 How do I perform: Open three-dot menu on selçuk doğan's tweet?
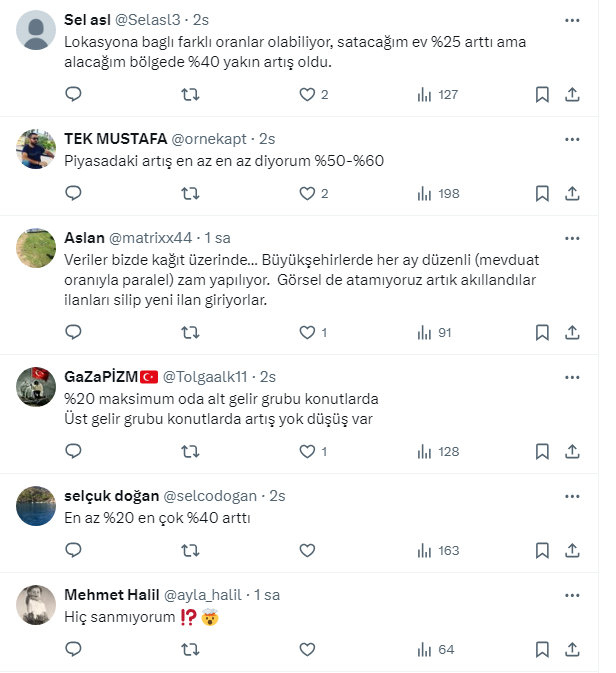coord(571,496)
